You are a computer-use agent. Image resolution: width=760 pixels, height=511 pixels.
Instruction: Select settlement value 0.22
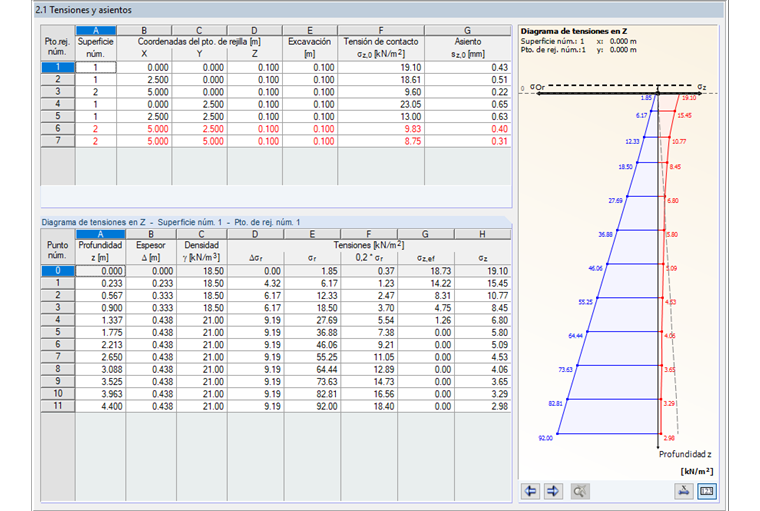click(468, 92)
